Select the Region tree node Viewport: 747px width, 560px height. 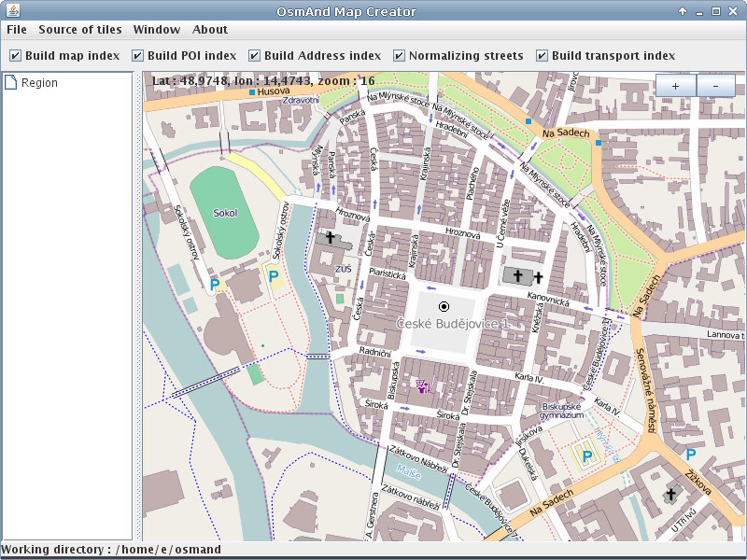pyautogui.click(x=32, y=82)
